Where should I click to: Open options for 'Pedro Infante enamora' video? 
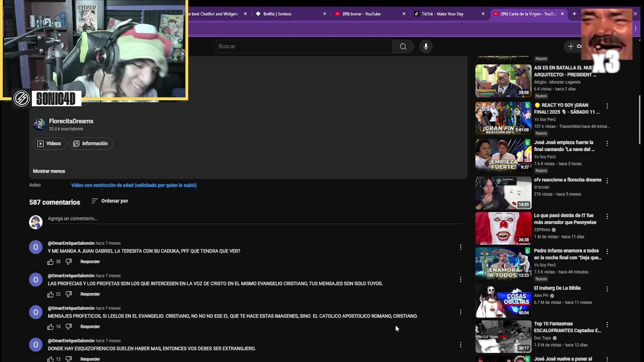coord(607,251)
